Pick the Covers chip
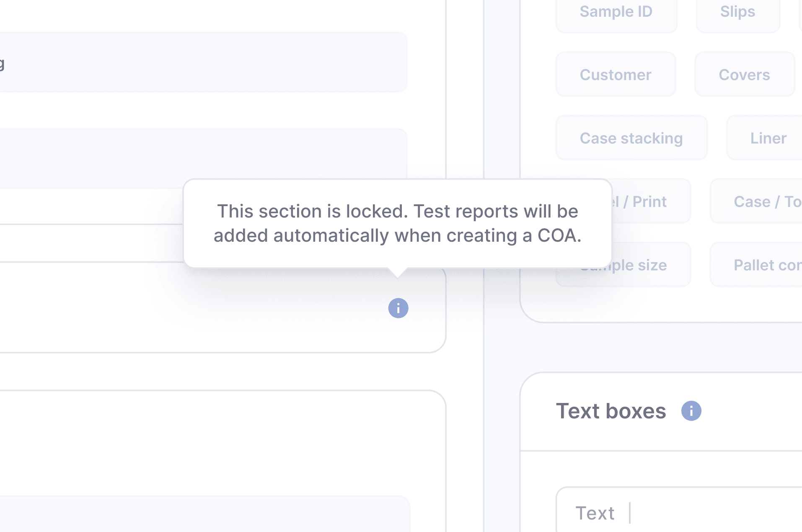This screenshot has height=532, width=802. point(744,75)
